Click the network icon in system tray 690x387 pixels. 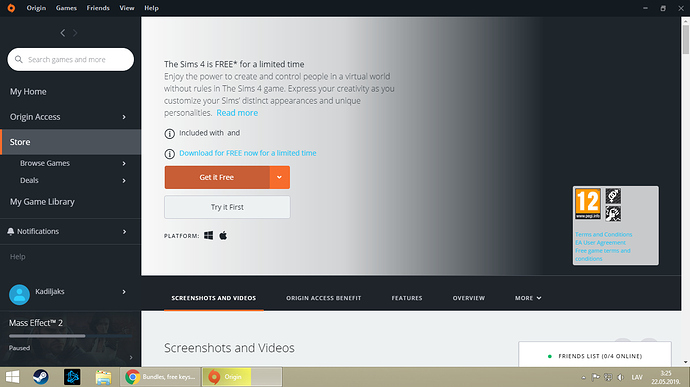pos(608,377)
